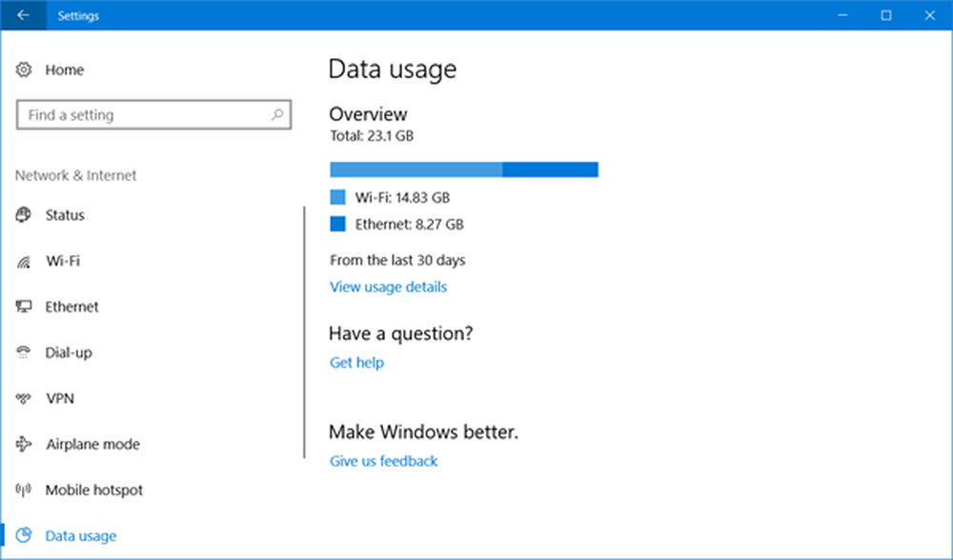Select the Mobile hotspot icon

(25, 490)
